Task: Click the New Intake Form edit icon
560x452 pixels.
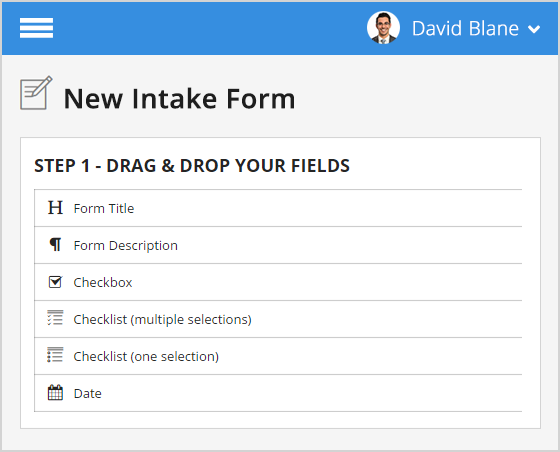Action: pyautogui.click(x=36, y=93)
